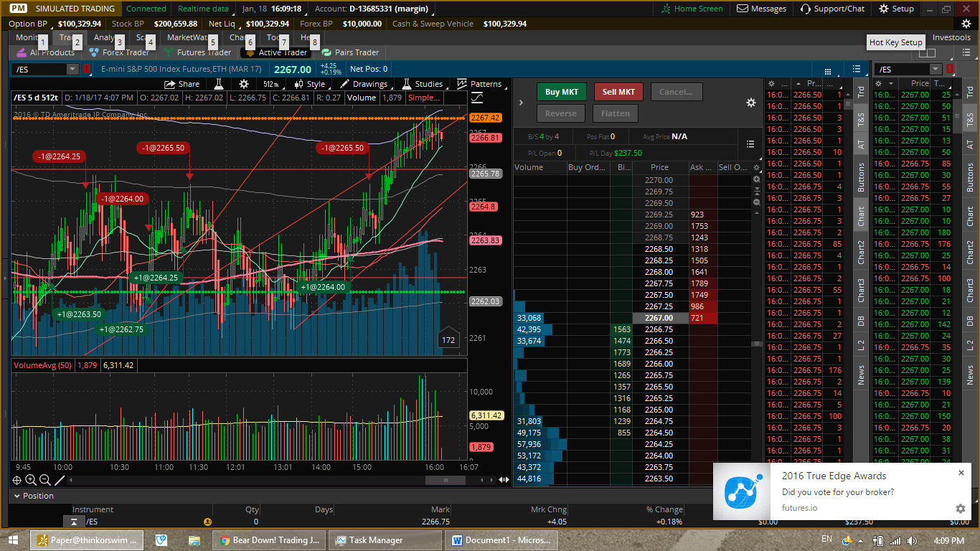Open Active Trader settings gear

tap(751, 103)
